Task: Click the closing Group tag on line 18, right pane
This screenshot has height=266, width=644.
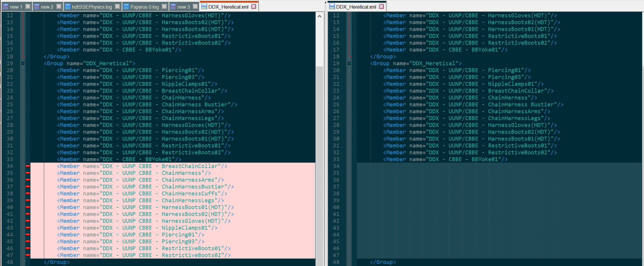Action: coord(383,57)
